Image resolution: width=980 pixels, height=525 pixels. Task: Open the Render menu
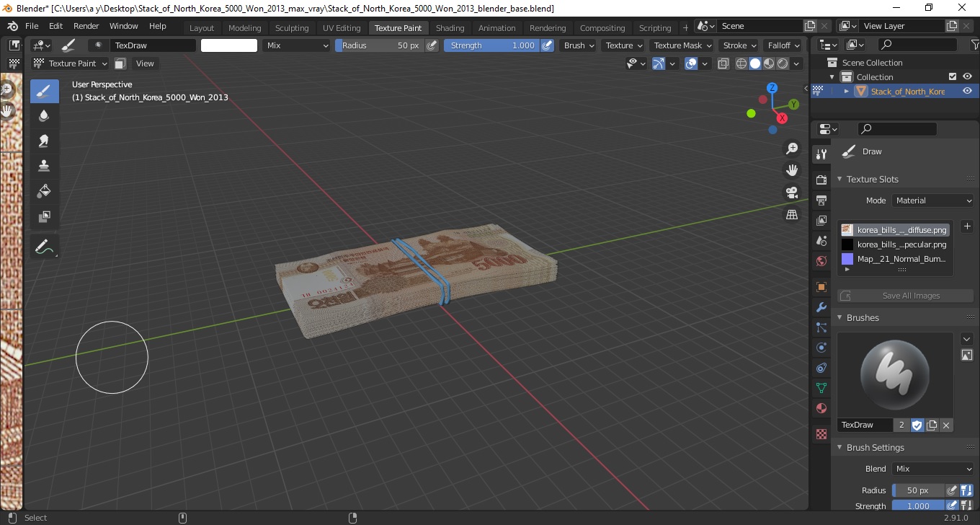point(86,26)
